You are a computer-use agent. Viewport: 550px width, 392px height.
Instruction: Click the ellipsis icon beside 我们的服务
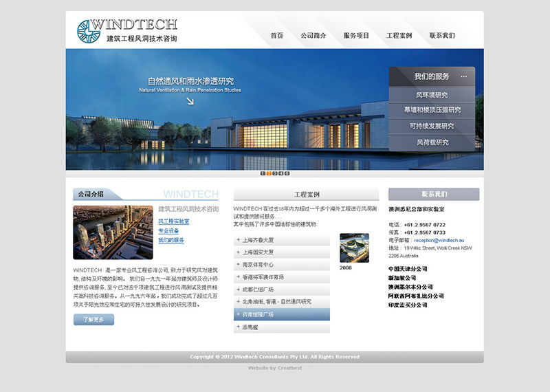pyautogui.click(x=463, y=76)
